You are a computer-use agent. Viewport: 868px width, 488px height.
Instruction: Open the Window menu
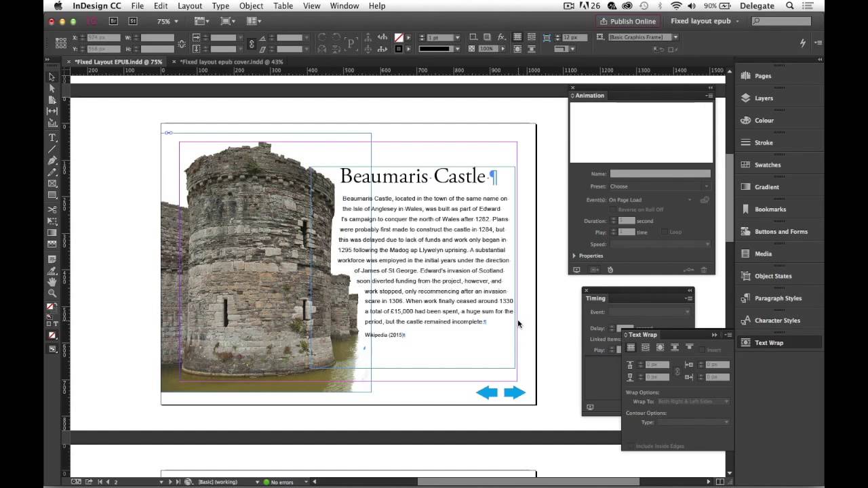pyautogui.click(x=344, y=6)
